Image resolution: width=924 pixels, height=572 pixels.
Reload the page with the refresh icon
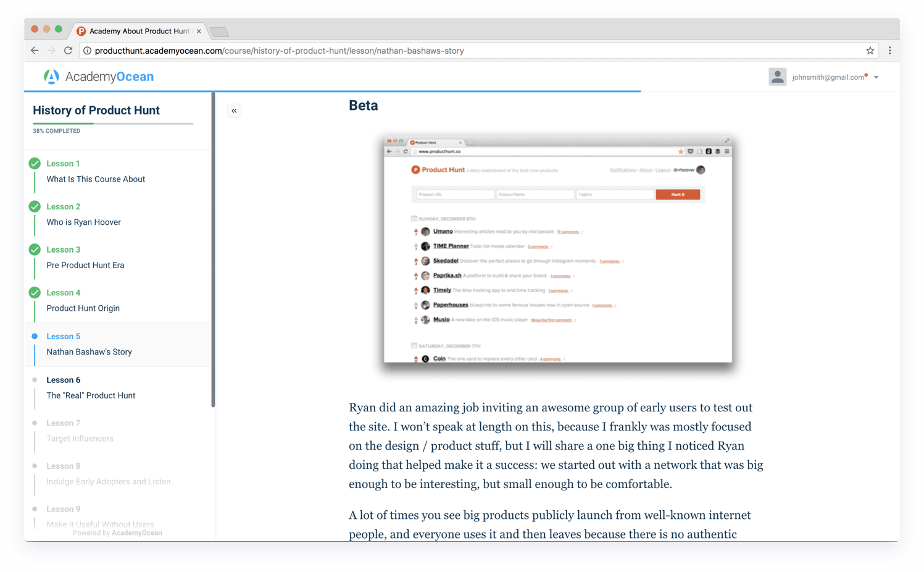pyautogui.click(x=68, y=51)
